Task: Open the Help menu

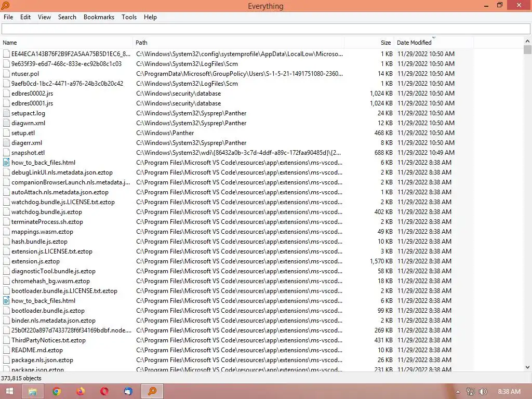Action: 150,17
